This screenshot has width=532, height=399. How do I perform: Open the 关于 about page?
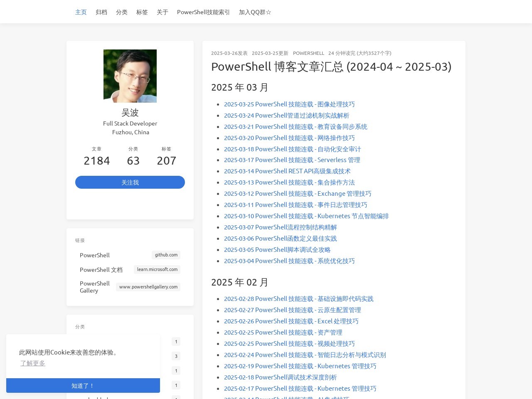tap(162, 12)
